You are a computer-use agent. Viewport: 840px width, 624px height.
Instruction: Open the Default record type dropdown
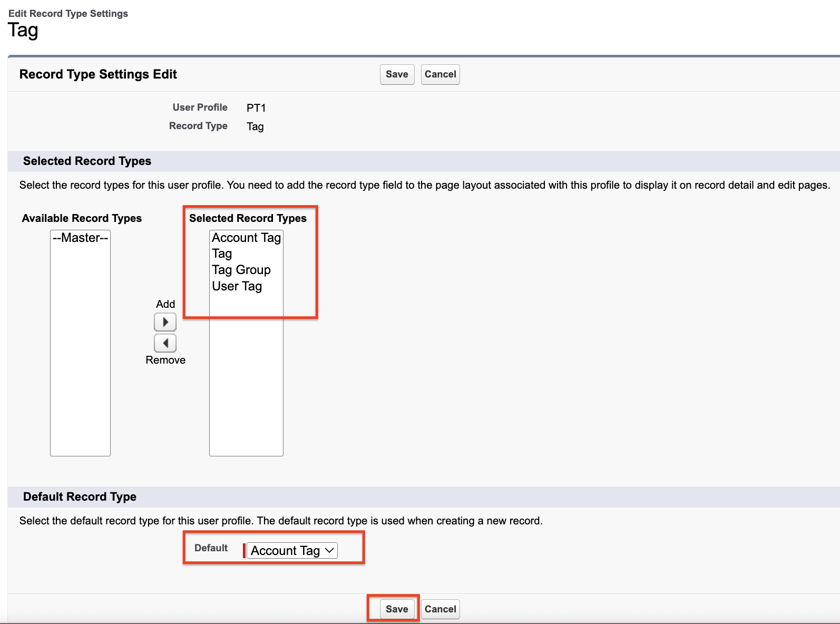(292, 551)
